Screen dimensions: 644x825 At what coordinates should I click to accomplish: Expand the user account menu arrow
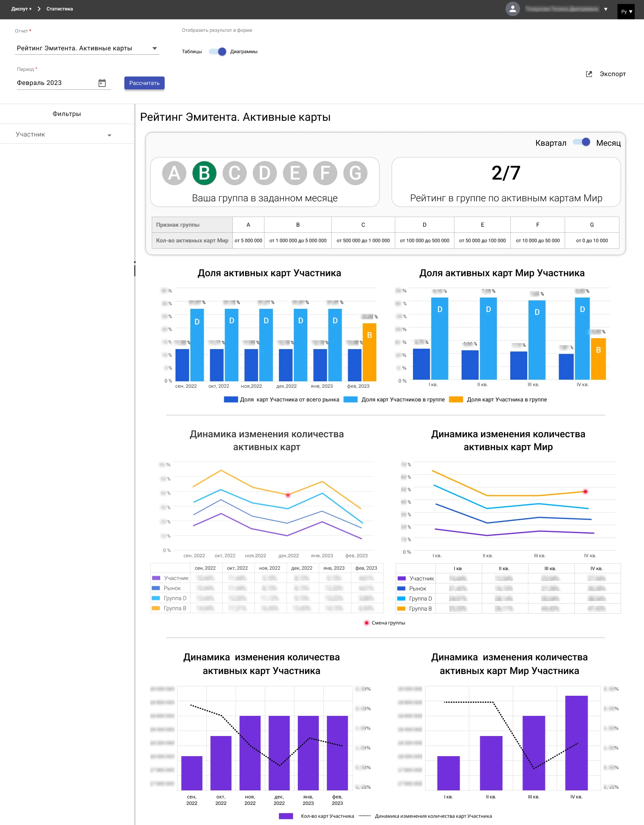click(606, 9)
